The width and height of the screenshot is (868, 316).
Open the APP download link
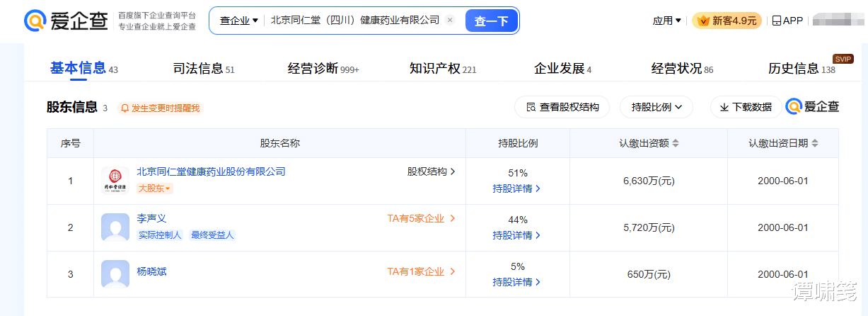787,21
